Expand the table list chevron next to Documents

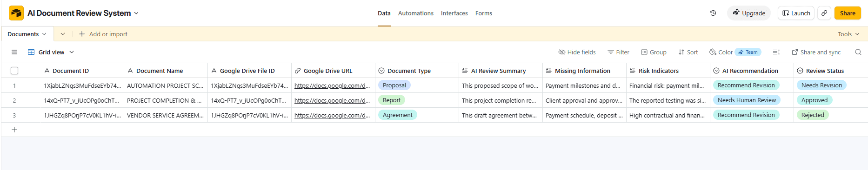point(63,34)
